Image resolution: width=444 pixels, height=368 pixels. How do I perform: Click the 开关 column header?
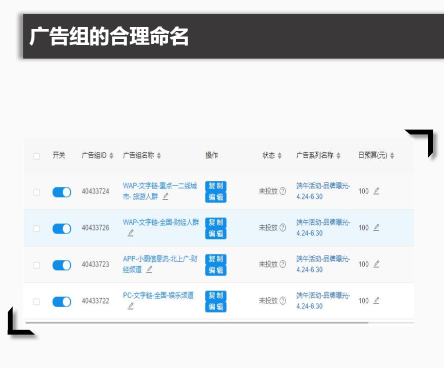tap(59, 155)
